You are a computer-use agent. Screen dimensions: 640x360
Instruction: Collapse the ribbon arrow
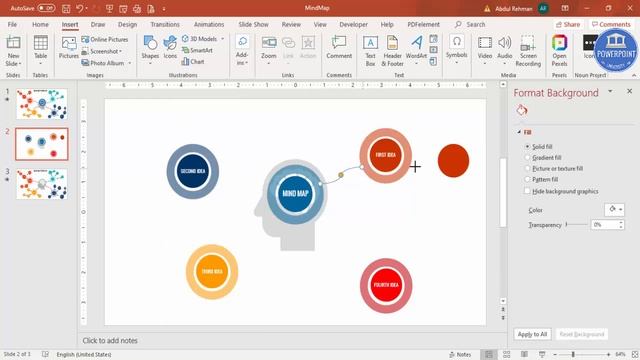coord(634,75)
